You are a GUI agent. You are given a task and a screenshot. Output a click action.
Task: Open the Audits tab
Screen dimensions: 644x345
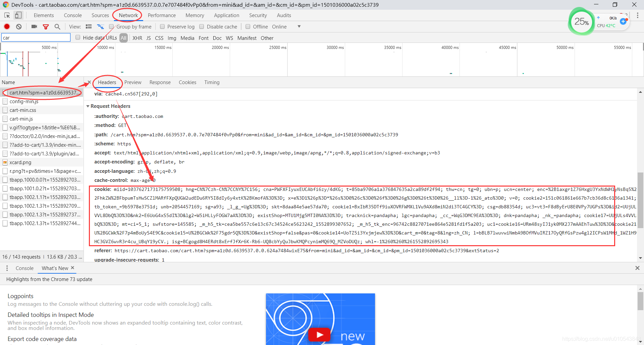284,15
